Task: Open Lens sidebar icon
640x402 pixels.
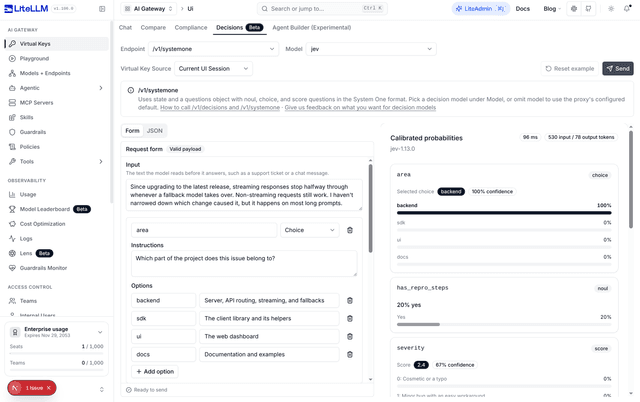Action: 12,253
